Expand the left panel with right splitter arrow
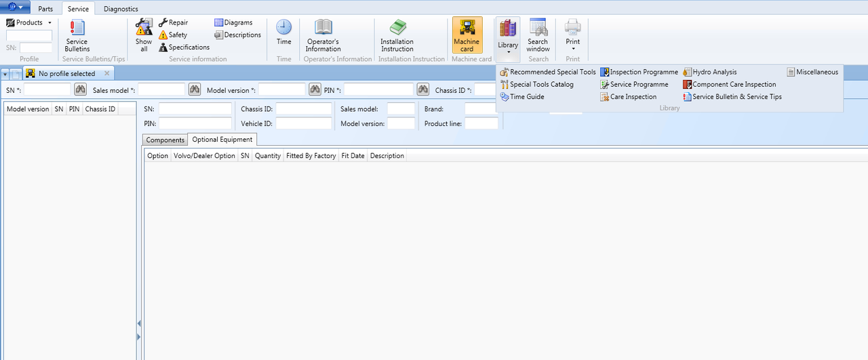868x360 pixels. click(139, 336)
